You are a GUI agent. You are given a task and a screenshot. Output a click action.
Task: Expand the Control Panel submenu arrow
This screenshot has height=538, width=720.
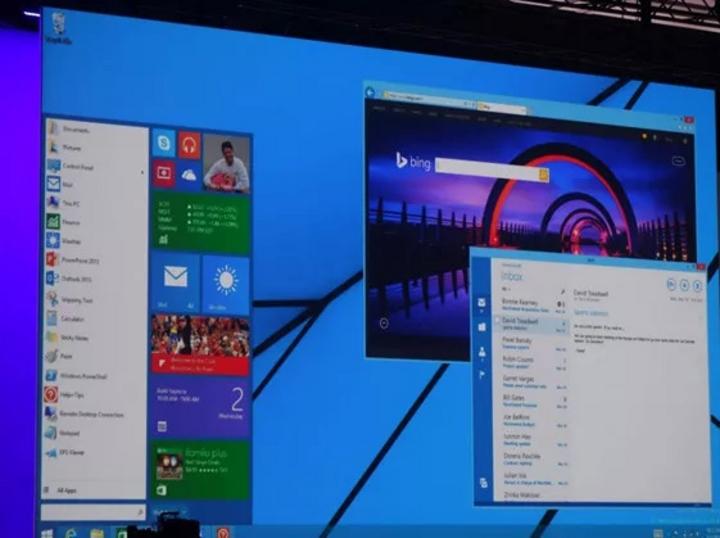coord(142,167)
